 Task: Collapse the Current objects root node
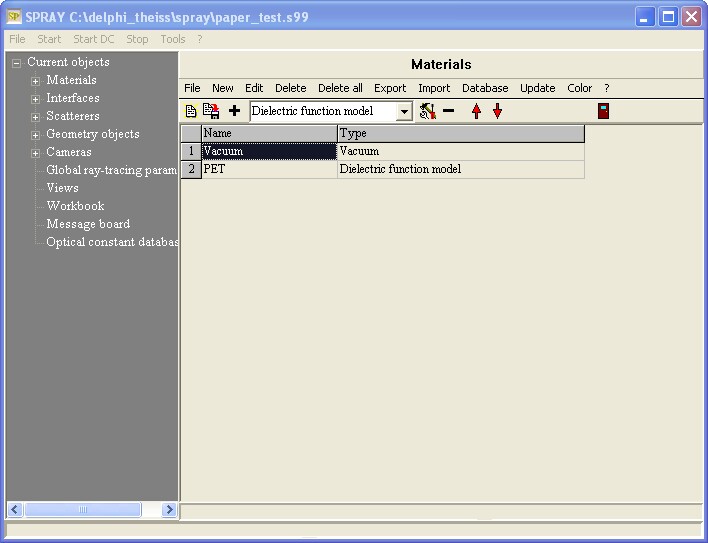[16, 63]
